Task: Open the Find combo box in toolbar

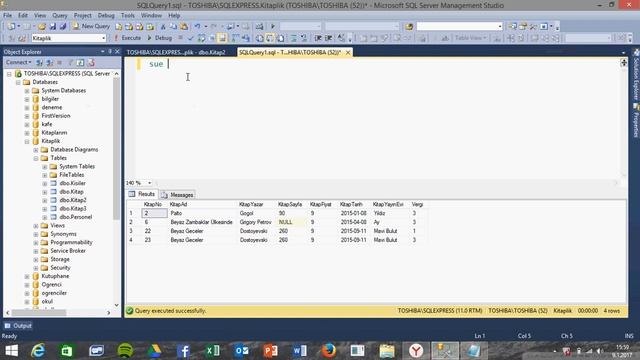Action: point(459,26)
